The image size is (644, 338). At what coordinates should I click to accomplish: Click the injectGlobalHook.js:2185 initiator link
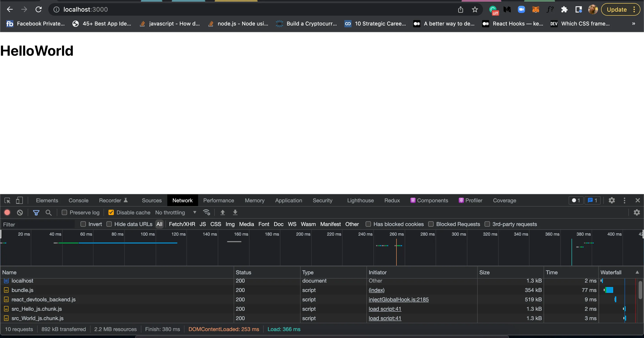(x=398, y=300)
